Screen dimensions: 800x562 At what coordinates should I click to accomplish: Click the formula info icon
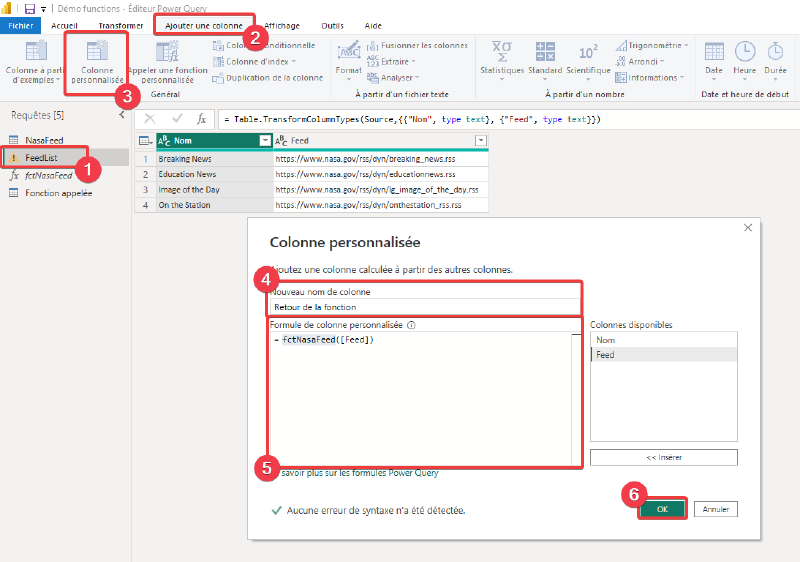pyautogui.click(x=411, y=325)
